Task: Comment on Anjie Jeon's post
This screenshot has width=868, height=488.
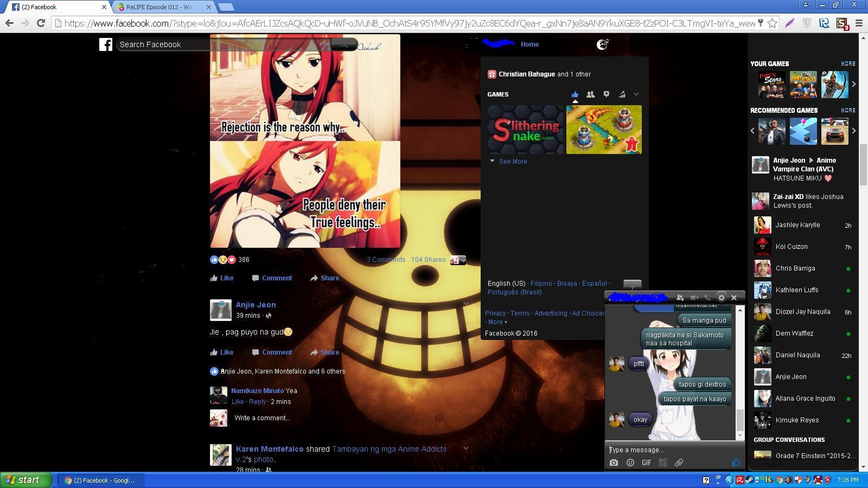Action: coord(272,352)
